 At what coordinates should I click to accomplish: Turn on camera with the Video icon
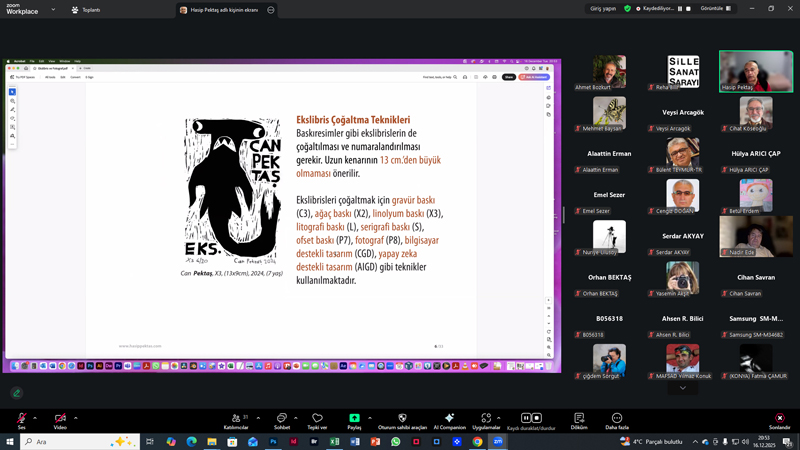click(60, 418)
